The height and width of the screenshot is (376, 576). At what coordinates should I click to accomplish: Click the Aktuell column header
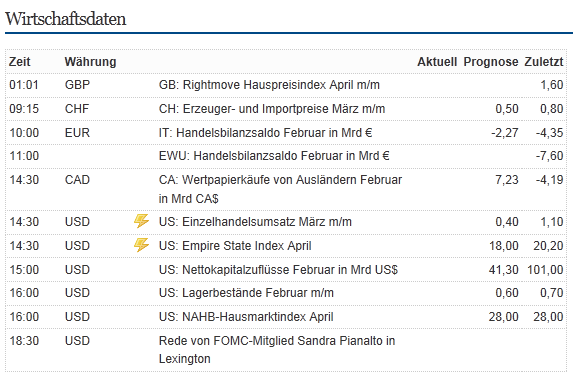pos(437,62)
